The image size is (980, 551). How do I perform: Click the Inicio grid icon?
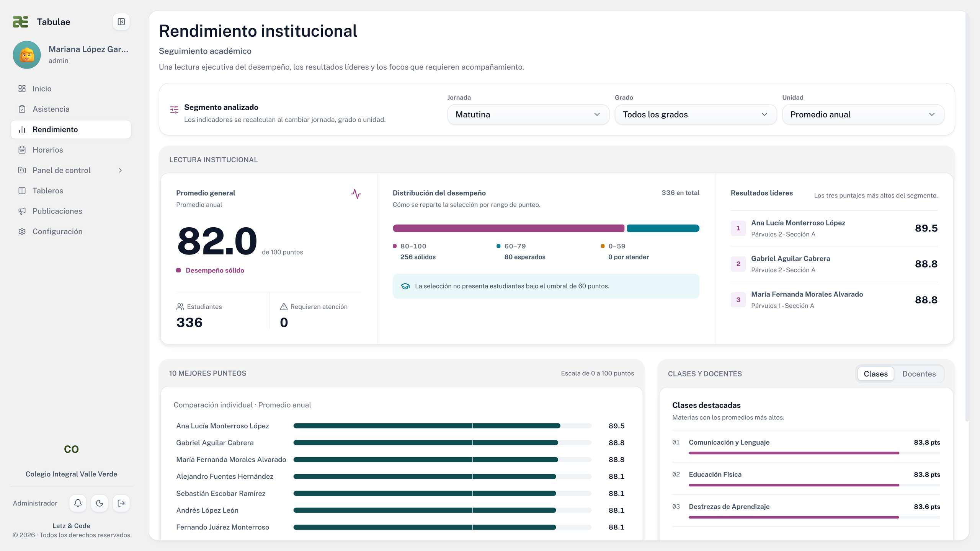22,89
